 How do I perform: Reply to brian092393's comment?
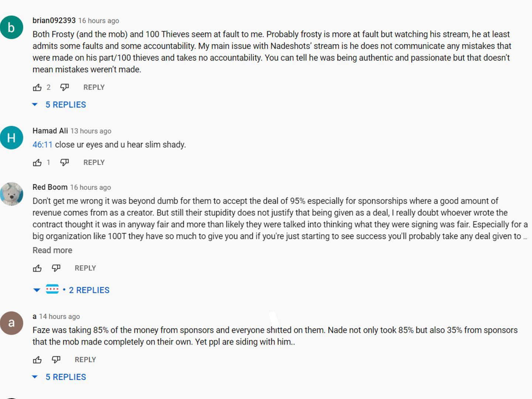[x=94, y=88]
